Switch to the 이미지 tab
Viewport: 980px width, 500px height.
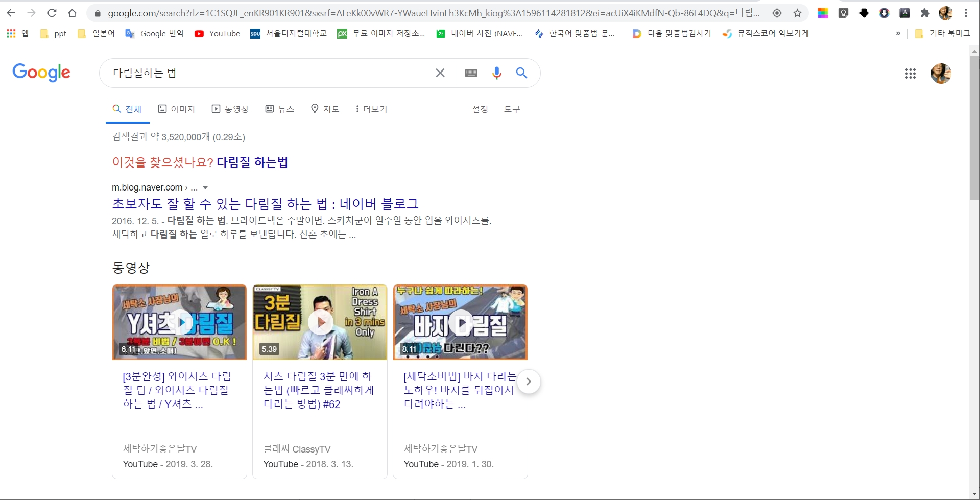pos(177,109)
